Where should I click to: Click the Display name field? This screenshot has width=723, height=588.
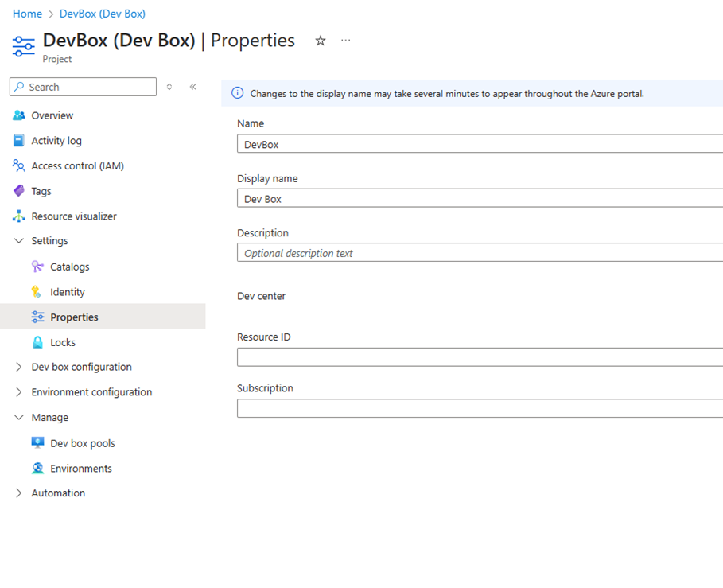pyautogui.click(x=480, y=198)
